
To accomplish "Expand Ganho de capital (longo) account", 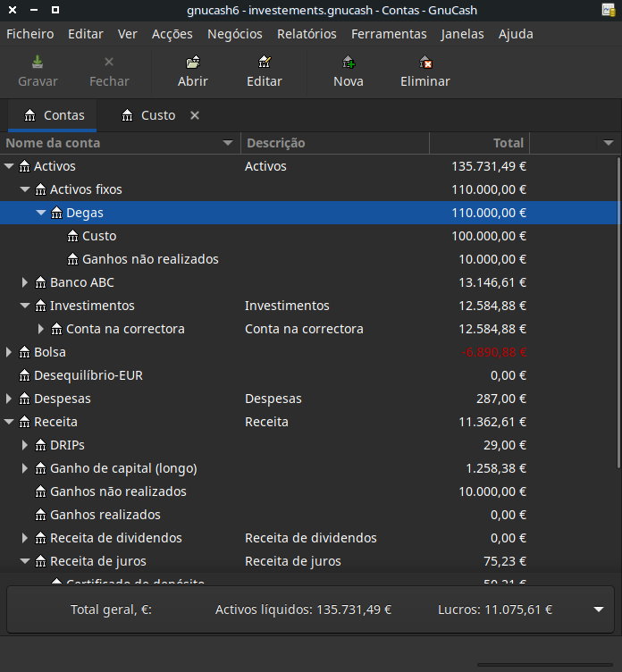I will [25, 468].
